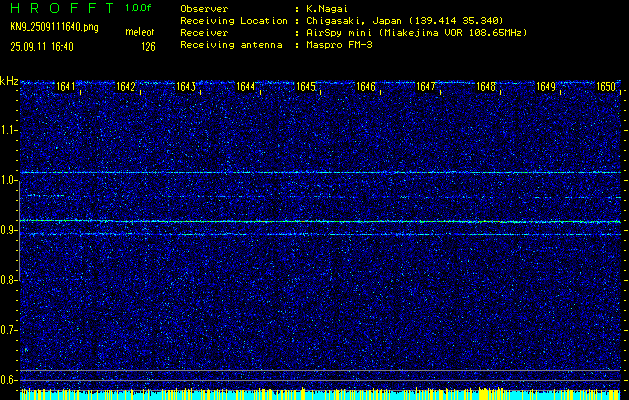Click the 1.1 frequency axis label
This screenshot has width=629, height=400.
tap(9, 130)
